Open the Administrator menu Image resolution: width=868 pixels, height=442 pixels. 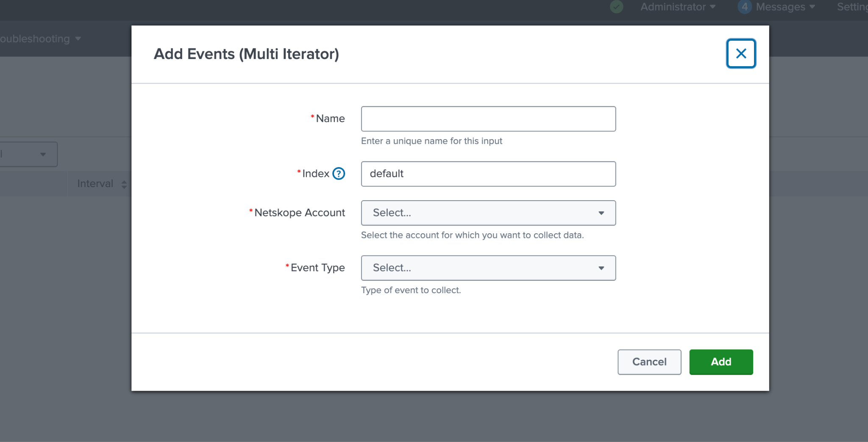coord(678,7)
